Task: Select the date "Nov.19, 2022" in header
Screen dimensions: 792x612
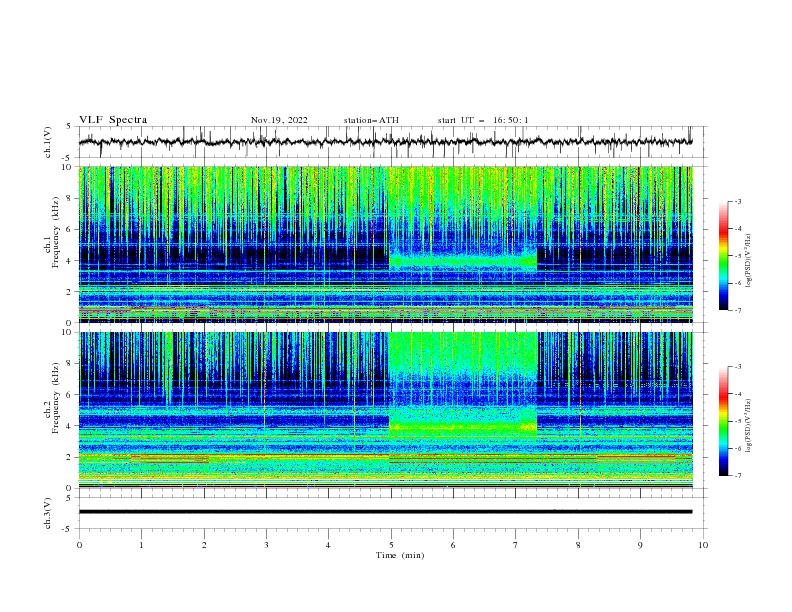Action: pyautogui.click(x=279, y=120)
